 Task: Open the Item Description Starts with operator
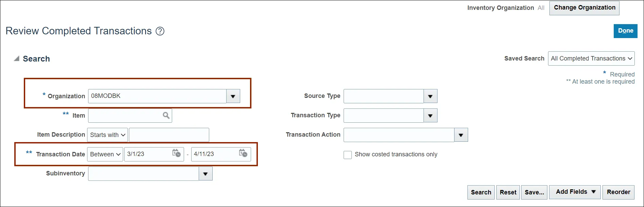108,135
